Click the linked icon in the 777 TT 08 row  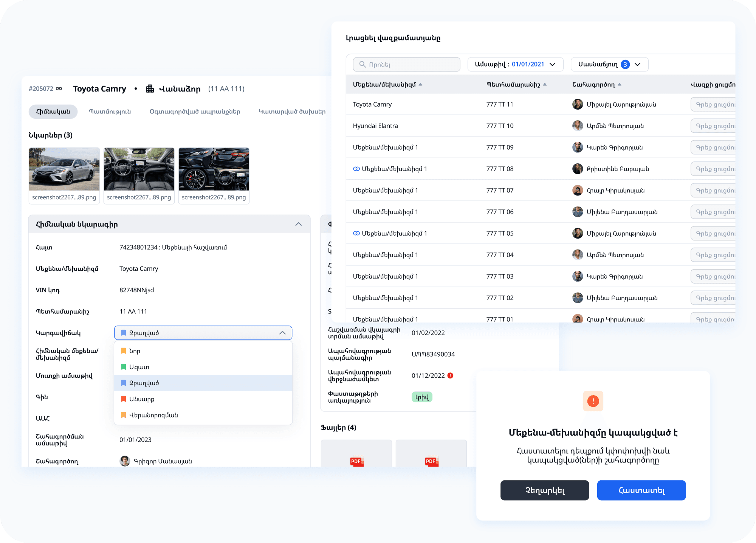pyautogui.click(x=356, y=169)
